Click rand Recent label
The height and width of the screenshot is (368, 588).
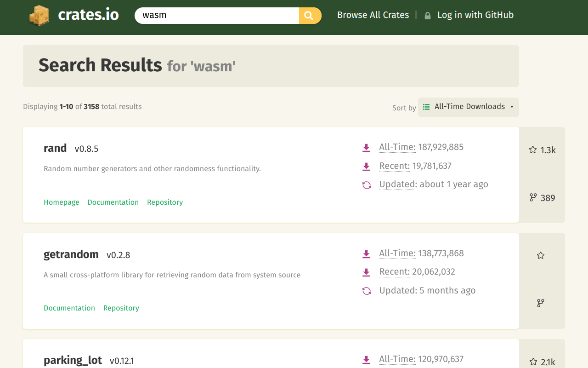click(395, 166)
